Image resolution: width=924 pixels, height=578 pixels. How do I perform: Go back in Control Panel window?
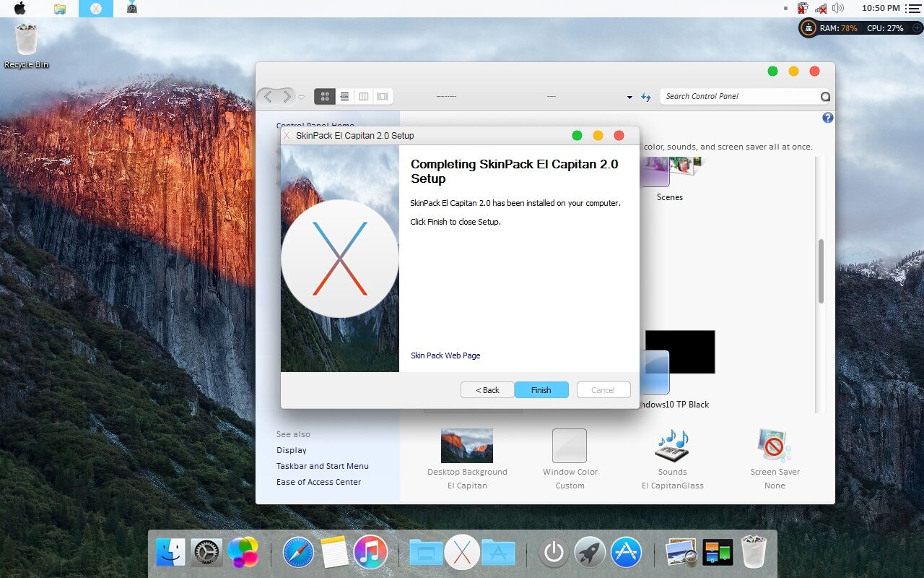click(268, 96)
